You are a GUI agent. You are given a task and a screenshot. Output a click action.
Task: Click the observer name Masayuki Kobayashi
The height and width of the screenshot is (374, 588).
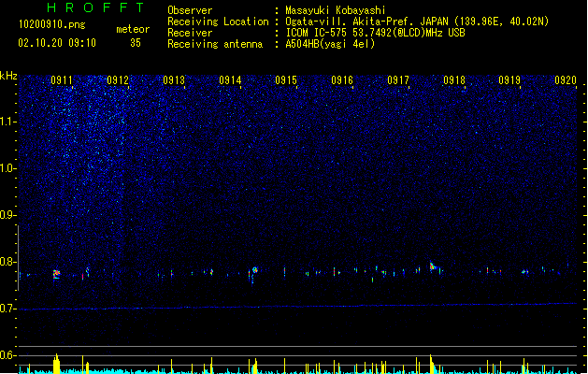pos(336,10)
